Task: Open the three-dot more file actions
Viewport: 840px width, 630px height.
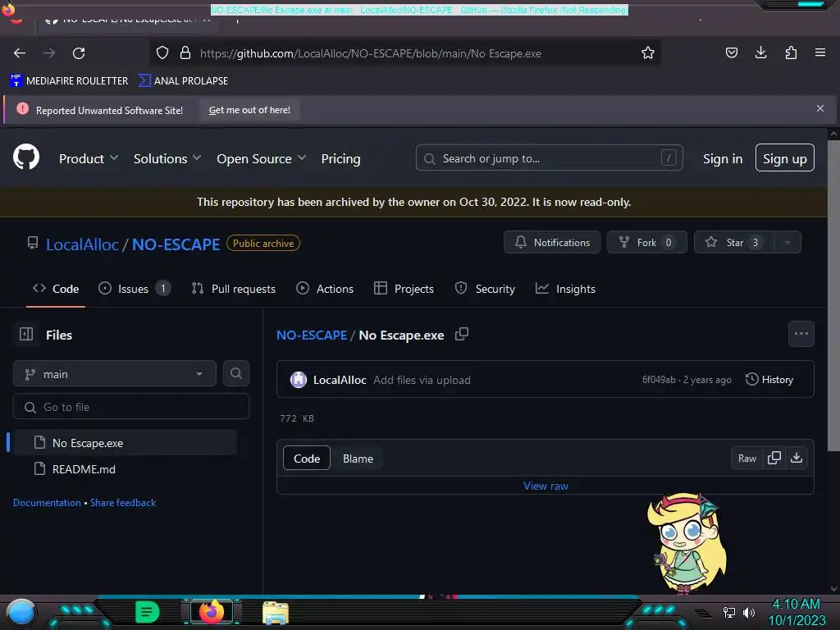Action: (x=801, y=334)
